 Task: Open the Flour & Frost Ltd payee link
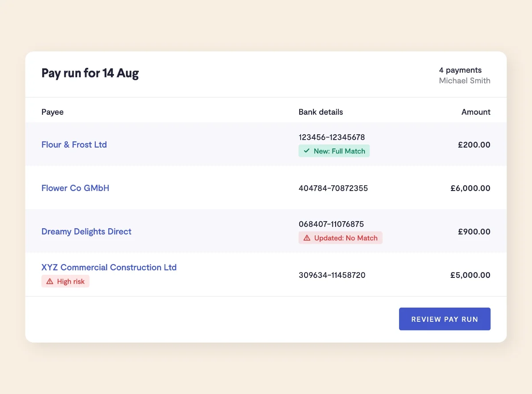click(74, 144)
